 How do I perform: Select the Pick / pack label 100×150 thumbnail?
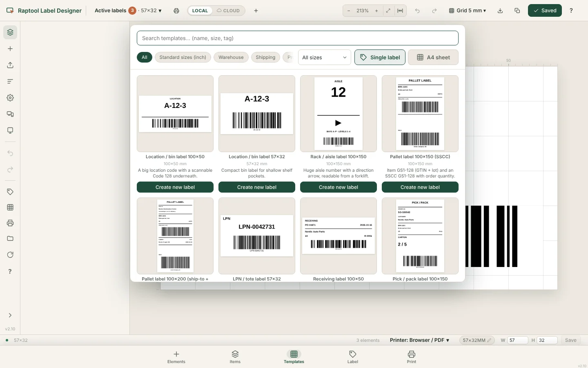420,236
